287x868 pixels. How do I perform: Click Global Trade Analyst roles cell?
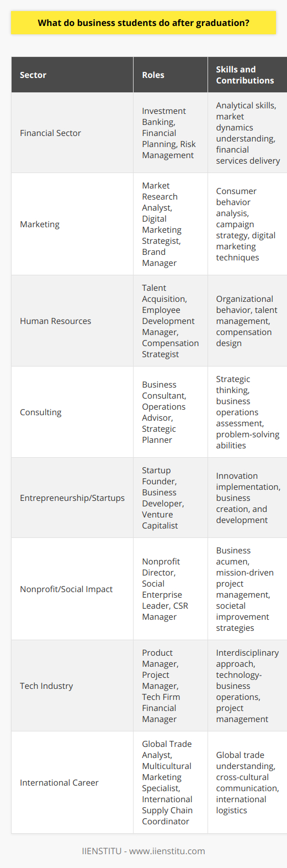click(170, 782)
